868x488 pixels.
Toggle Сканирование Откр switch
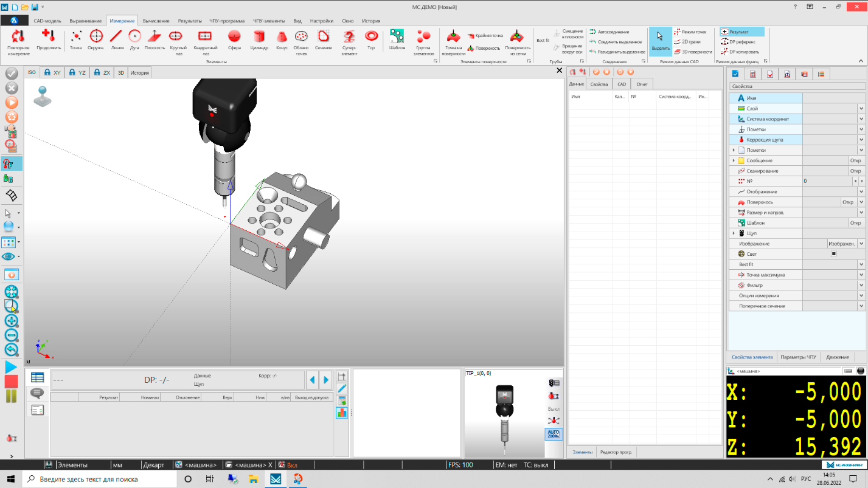(855, 171)
